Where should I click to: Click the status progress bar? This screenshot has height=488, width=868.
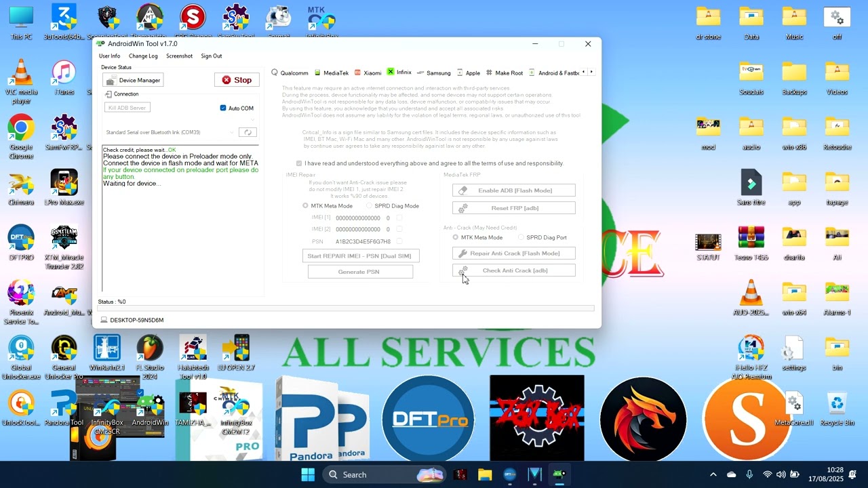point(346,308)
